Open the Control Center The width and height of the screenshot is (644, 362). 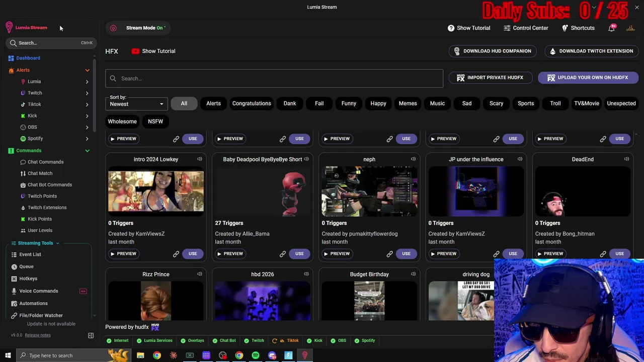click(x=526, y=28)
